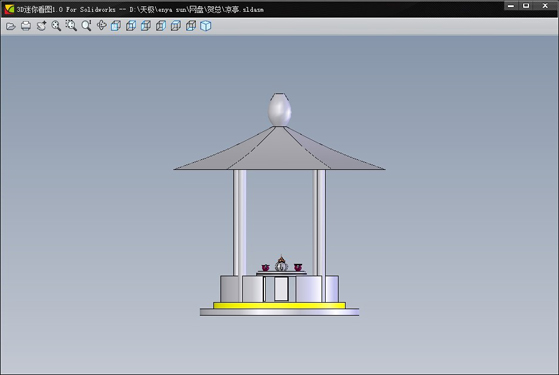Activate the pan arrows tool icon

pos(101,26)
